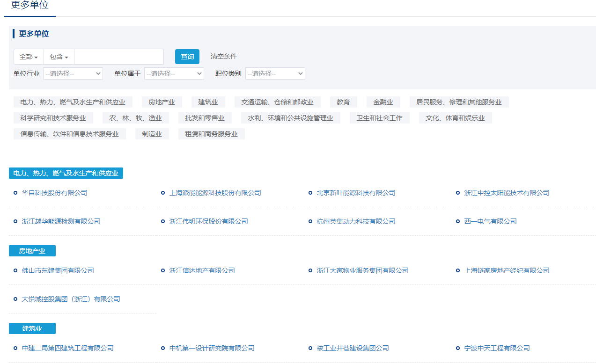Open 宁波中天工程有限公司 link
596x364 pixels.
click(x=497, y=348)
